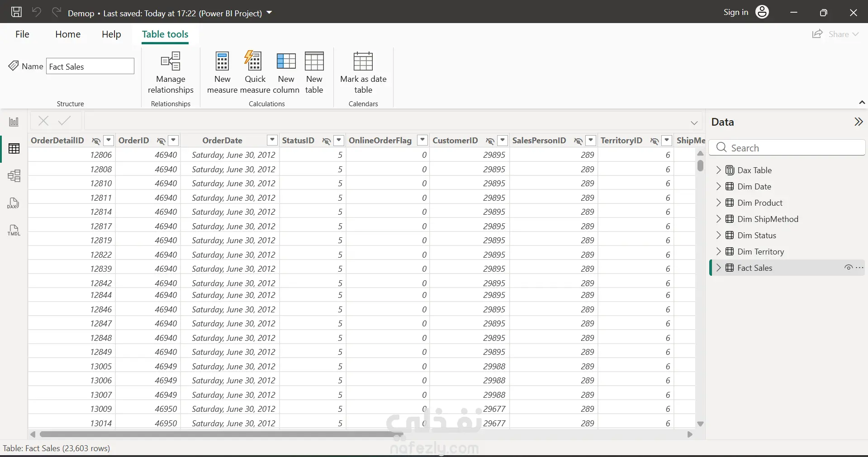Open the account profile icon
868x457 pixels.
tap(762, 12)
